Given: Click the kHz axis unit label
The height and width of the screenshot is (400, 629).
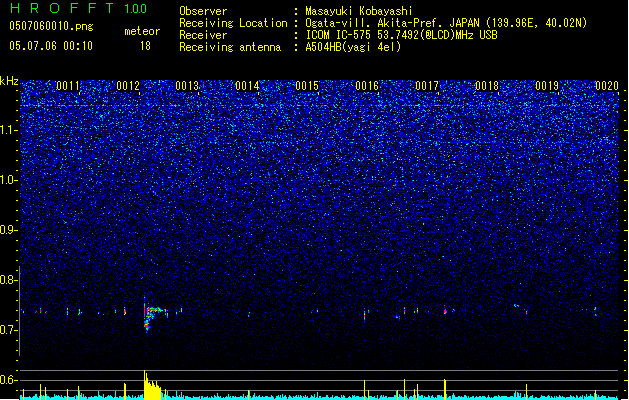Looking at the screenshot, I should (x=9, y=81).
